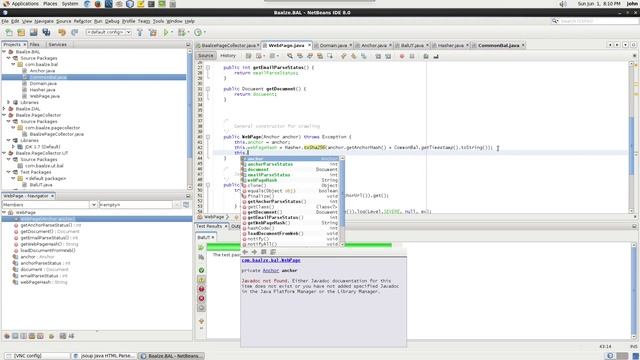This screenshot has height=360, width=640.
Task: Click the New Project toolbar icon
Action: coord(21,32)
